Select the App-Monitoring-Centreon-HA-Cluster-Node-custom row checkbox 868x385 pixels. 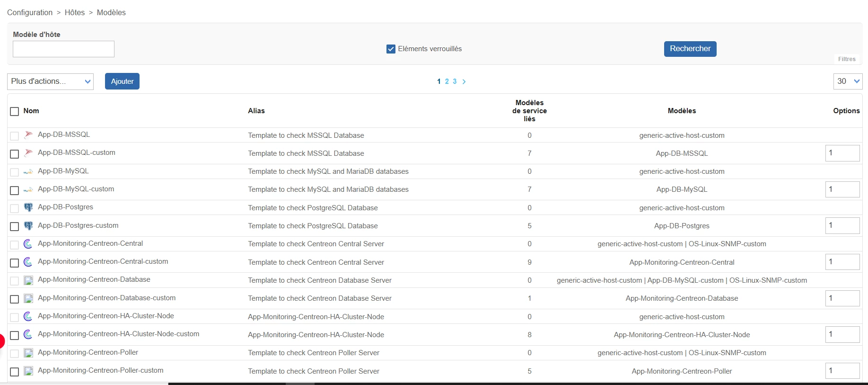[x=15, y=335]
